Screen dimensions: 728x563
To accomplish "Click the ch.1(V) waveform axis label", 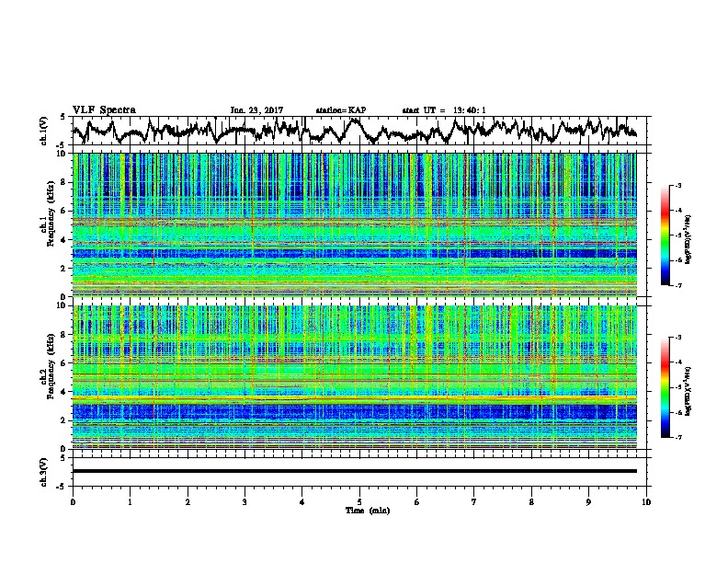I will (x=44, y=131).
